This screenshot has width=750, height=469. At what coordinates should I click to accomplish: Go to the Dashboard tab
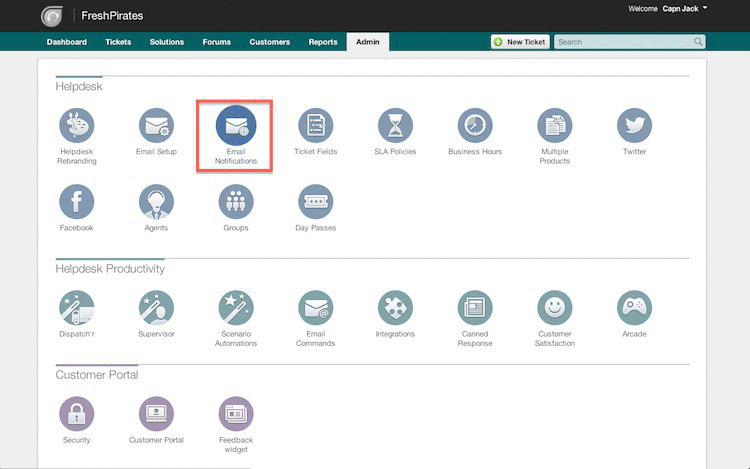click(x=67, y=42)
